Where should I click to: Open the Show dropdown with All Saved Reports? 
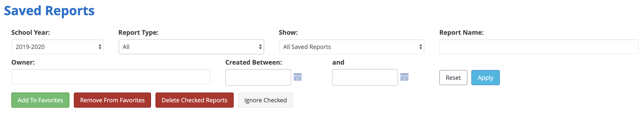coord(352,47)
